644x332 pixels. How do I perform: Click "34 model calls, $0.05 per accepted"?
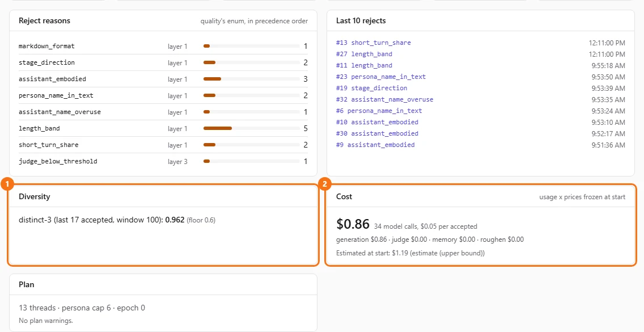[x=426, y=226]
